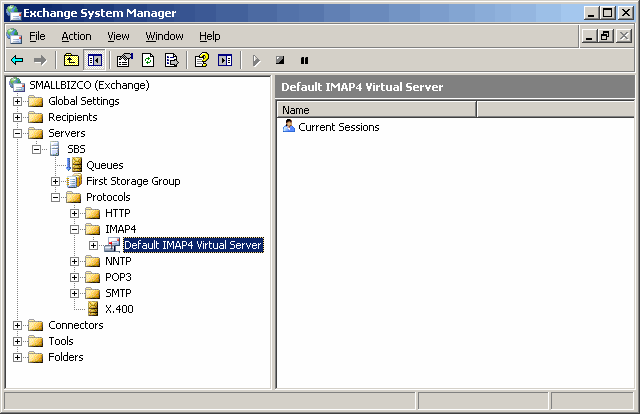This screenshot has height=414, width=640.
Task: Collapse the Servers node
Action: [17, 134]
